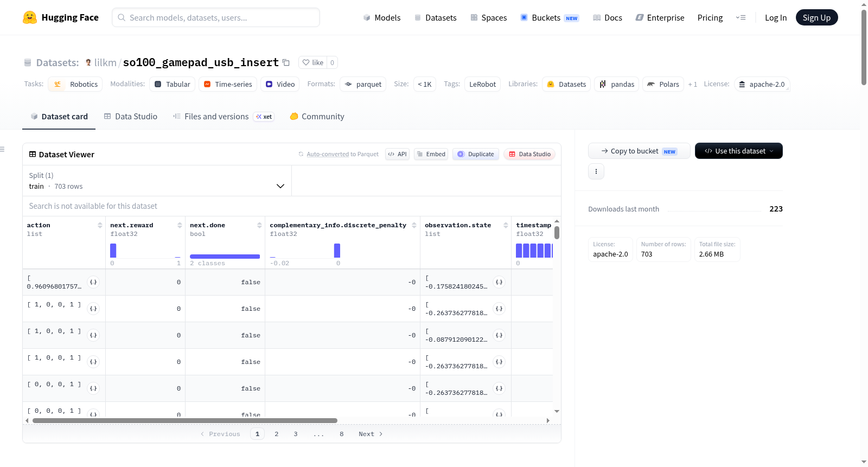The width and height of the screenshot is (868, 467).
Task: Click the table's vertical scrollbar thumb
Action: [557, 233]
